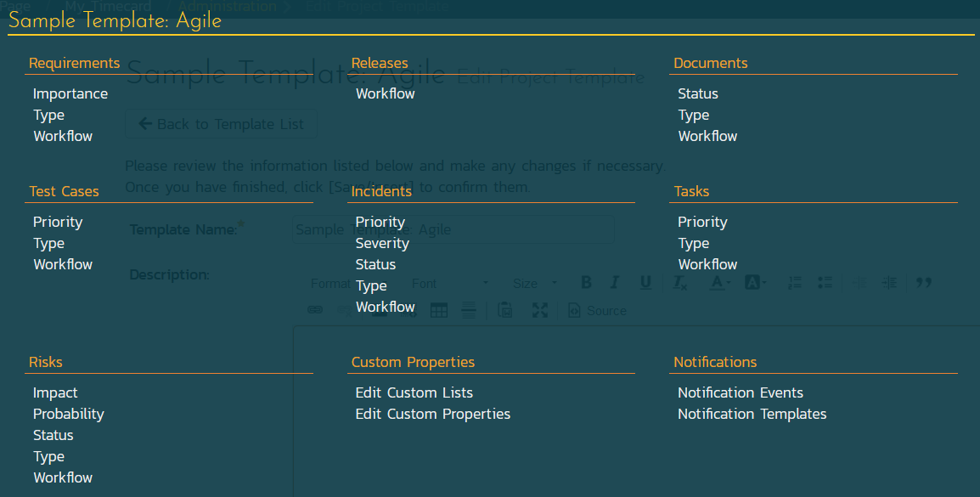Click the Remove Format icon
This screenshot has width=980, height=497.
pyautogui.click(x=680, y=283)
